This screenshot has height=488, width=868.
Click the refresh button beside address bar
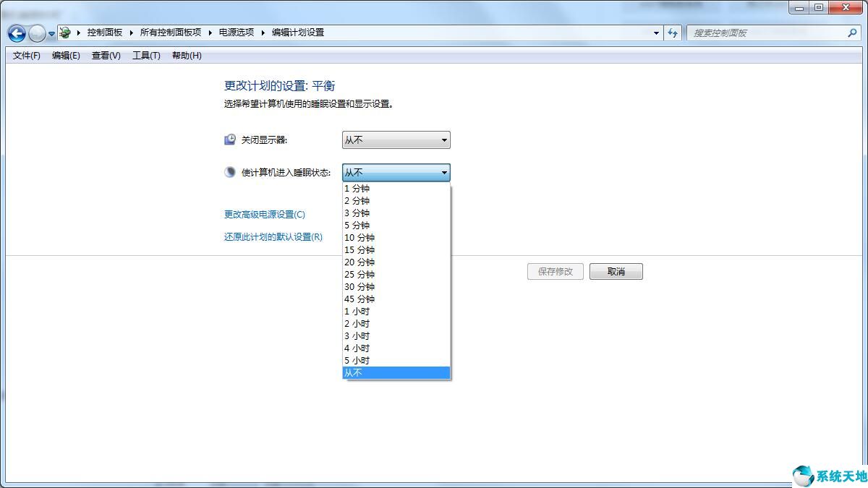click(673, 33)
